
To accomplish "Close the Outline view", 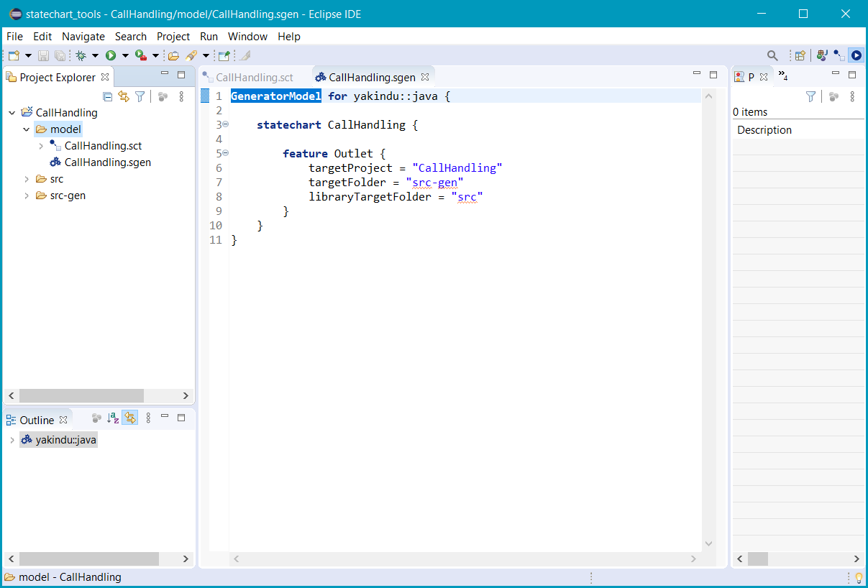I will point(63,419).
